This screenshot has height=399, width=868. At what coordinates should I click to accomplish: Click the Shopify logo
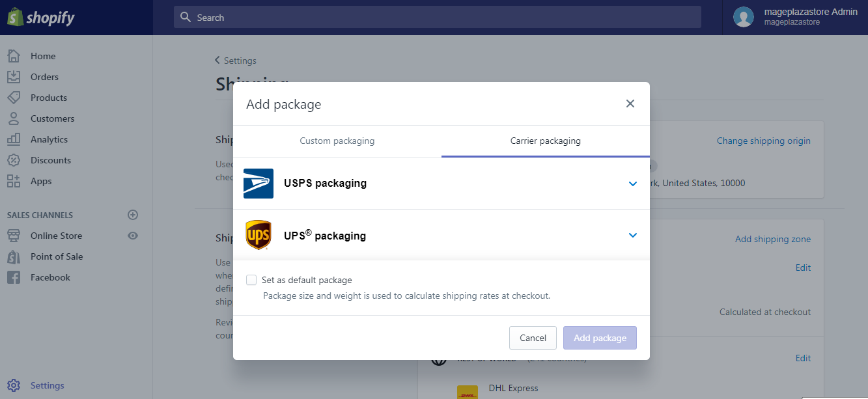pyautogui.click(x=41, y=18)
